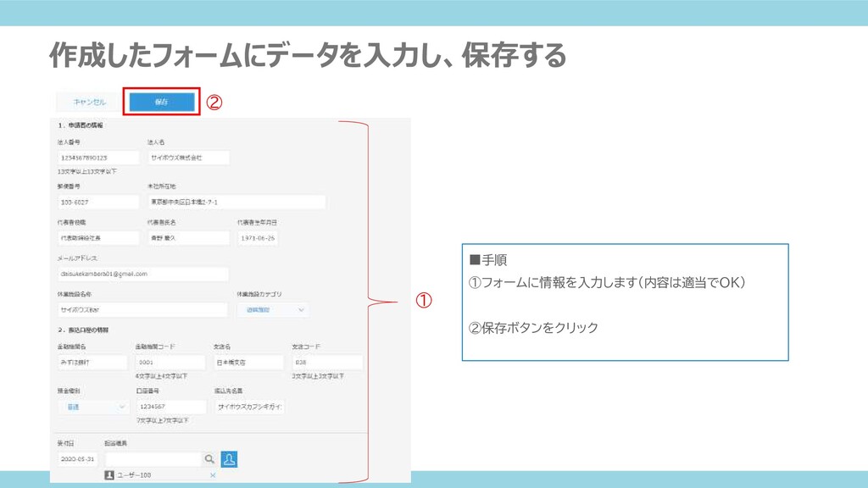The width and height of the screenshot is (868, 488).
Task: Click the 支店コード field with 038
Action: (x=327, y=363)
